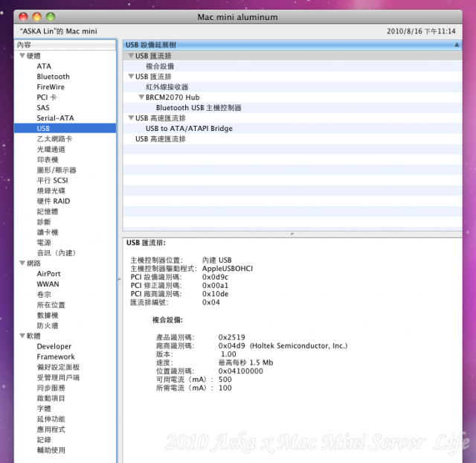The image size is (476, 463).
Task: Select 圖形/顯示器 in the sidebar
Action: [x=57, y=170]
